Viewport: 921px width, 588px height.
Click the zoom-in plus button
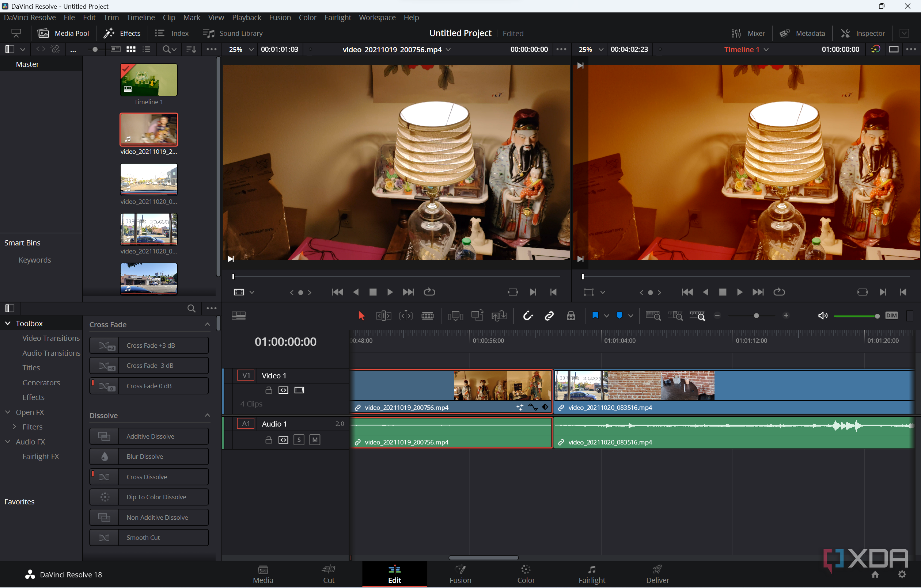pyautogui.click(x=786, y=316)
